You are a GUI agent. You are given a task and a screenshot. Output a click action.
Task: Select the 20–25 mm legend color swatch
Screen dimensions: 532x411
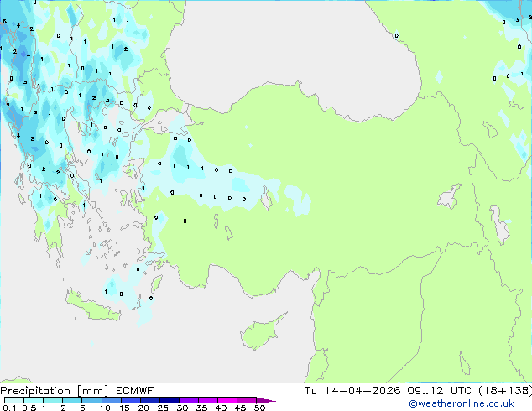[150, 400]
